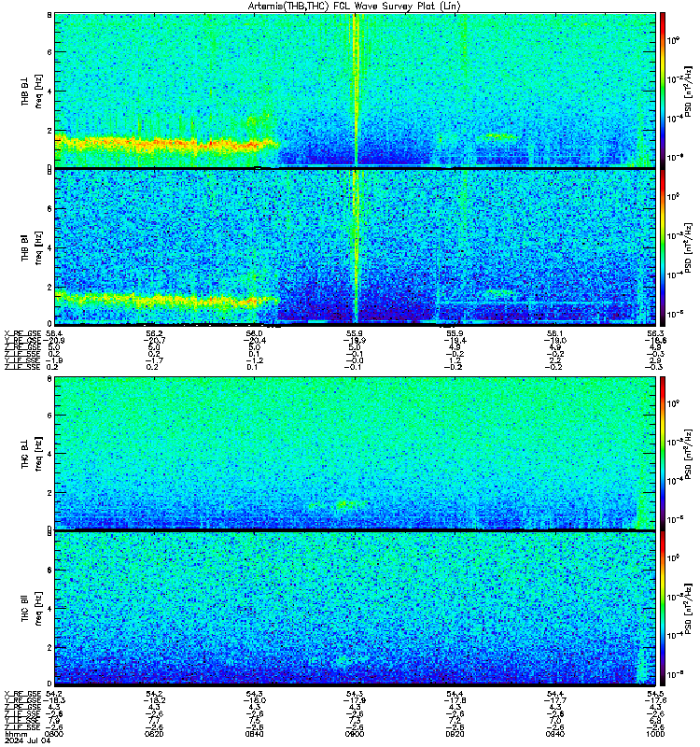This screenshot has height=747, width=700.
Task: Click the PSD [nT²/Hz] label of the bottom colorbar
Action: pos(688,609)
